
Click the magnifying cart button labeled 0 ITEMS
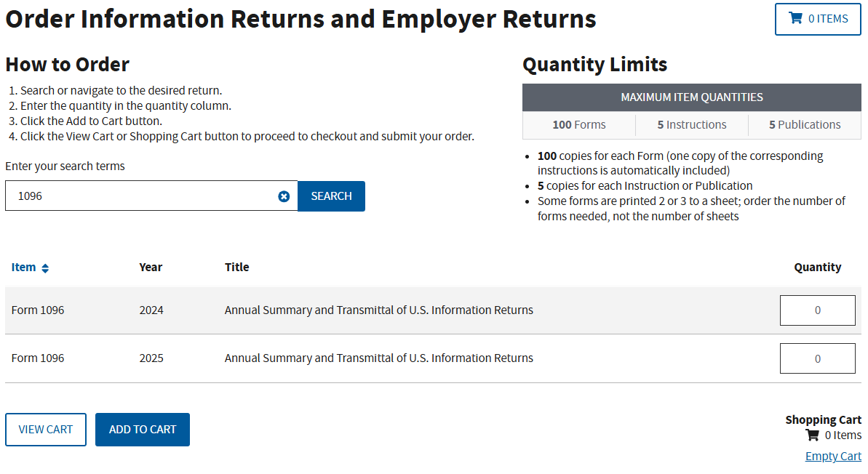pyautogui.click(x=817, y=19)
